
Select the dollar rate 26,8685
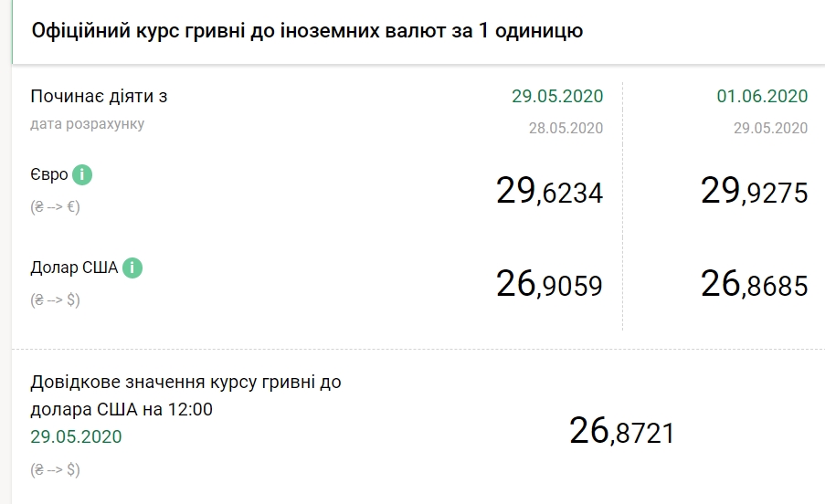[x=754, y=285]
